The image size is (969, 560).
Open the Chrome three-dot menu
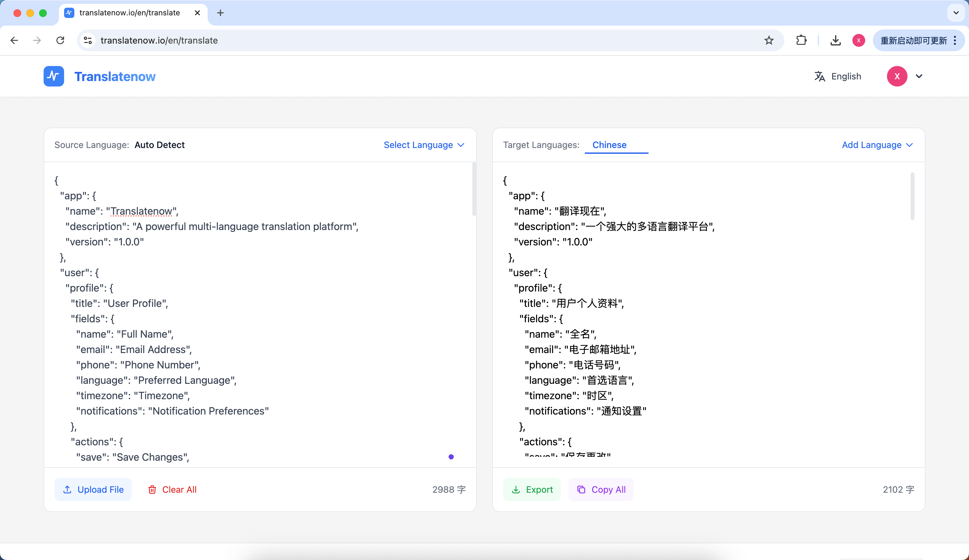[955, 40]
